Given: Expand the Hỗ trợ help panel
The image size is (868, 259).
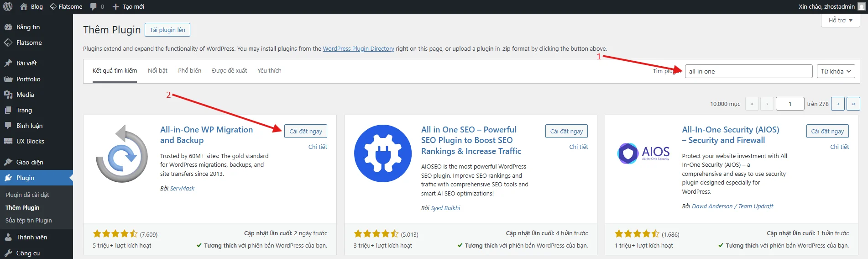Looking at the screenshot, I should coord(841,20).
